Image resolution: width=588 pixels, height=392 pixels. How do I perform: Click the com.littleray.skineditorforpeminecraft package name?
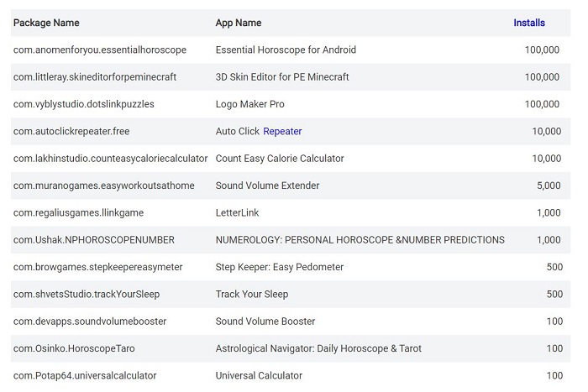click(x=95, y=77)
